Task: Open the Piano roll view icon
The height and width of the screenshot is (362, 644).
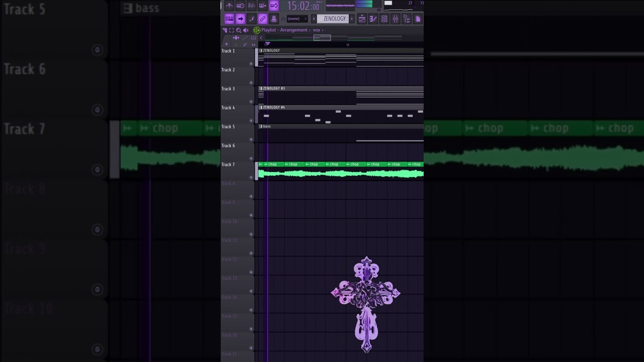Action: click(x=373, y=19)
